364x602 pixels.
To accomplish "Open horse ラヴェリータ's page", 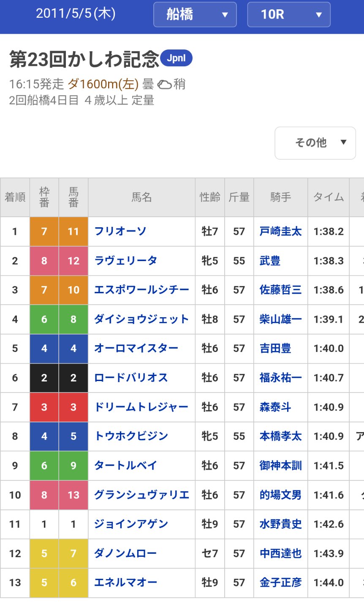I will point(125,261).
